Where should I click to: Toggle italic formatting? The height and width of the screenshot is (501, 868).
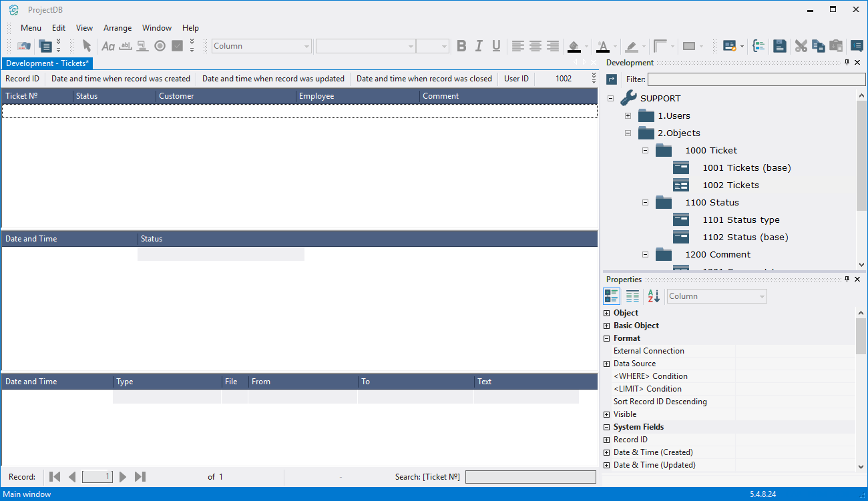coord(479,46)
